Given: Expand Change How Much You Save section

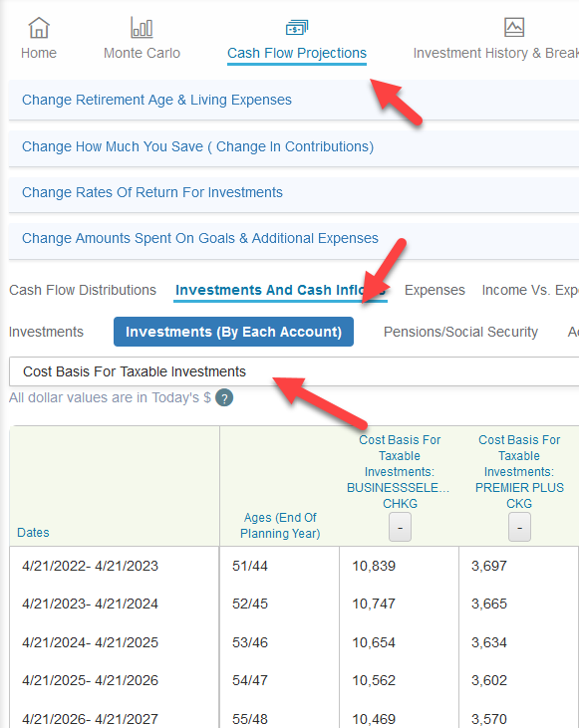Looking at the screenshot, I should (294, 146).
